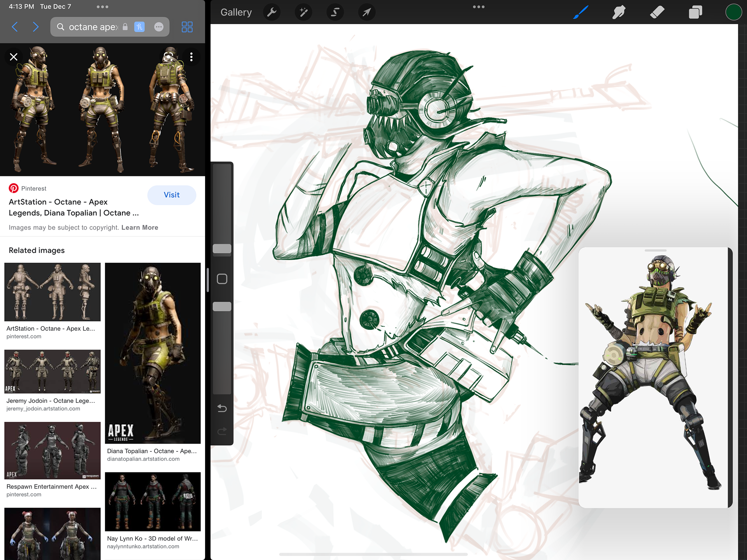Undo the last stroke
This screenshot has width=747, height=560.
pyautogui.click(x=222, y=408)
